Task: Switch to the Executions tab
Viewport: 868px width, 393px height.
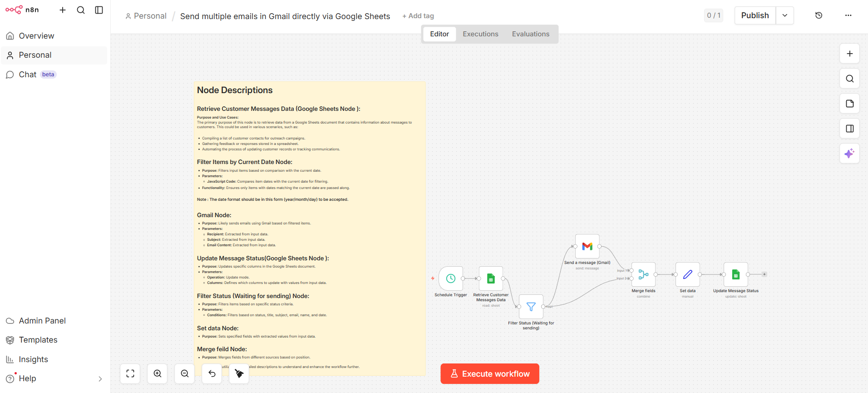Action: [x=480, y=34]
